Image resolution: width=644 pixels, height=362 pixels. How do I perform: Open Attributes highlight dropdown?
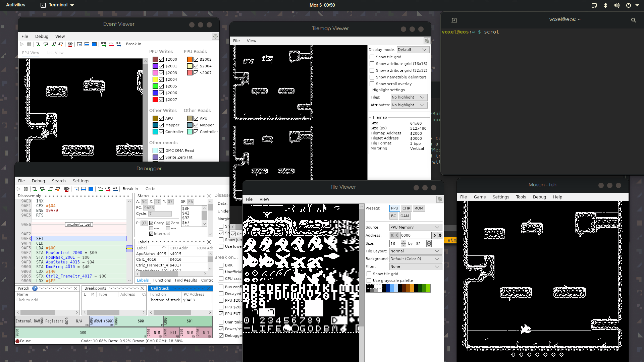(409, 105)
